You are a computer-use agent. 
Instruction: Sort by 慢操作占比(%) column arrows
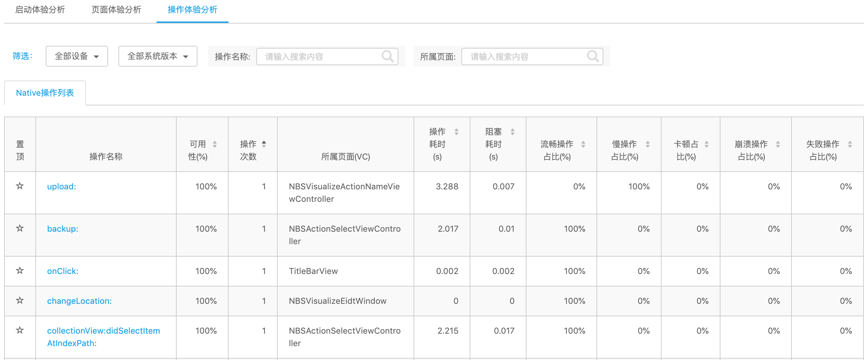tap(648, 144)
